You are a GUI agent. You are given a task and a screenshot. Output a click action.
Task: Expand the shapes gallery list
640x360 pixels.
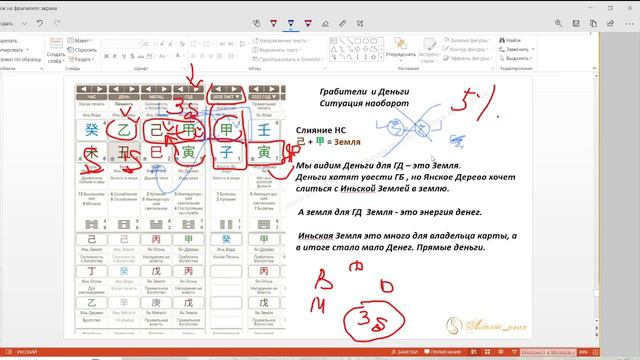click(381, 58)
